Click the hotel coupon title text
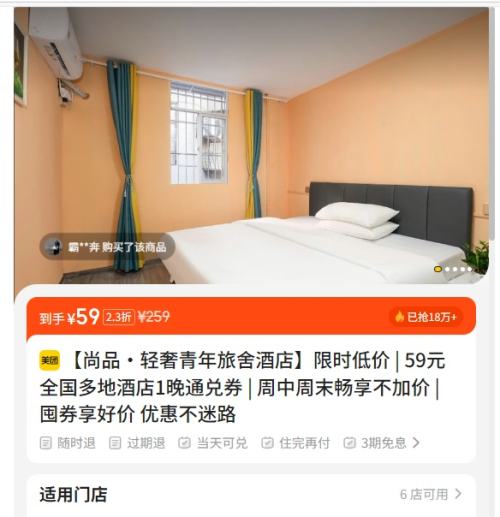 (x=240, y=387)
